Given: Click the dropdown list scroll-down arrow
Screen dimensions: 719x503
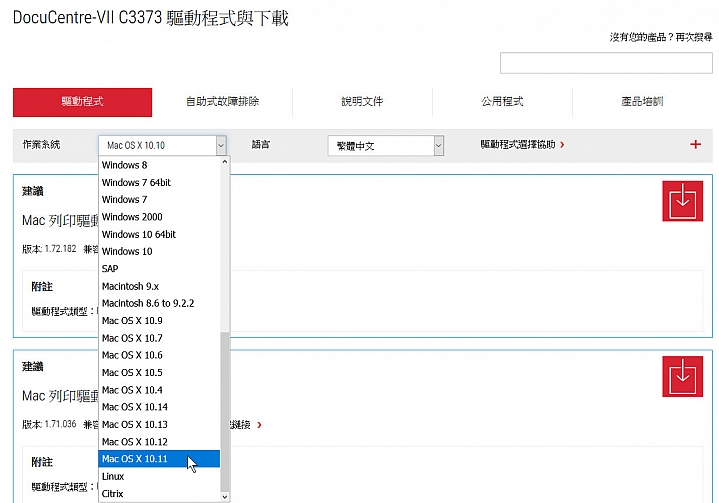Looking at the screenshot, I should (225, 497).
